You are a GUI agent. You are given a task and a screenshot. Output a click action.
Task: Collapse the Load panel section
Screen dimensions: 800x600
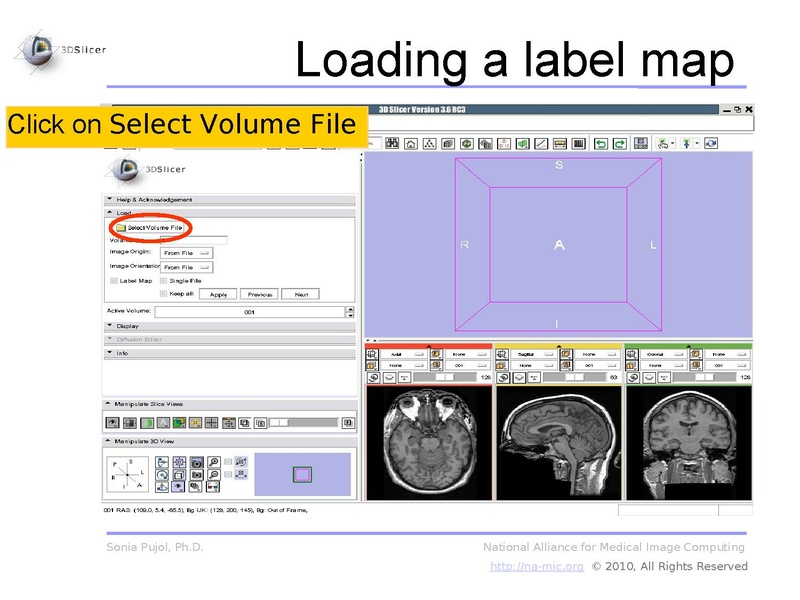click(x=109, y=211)
